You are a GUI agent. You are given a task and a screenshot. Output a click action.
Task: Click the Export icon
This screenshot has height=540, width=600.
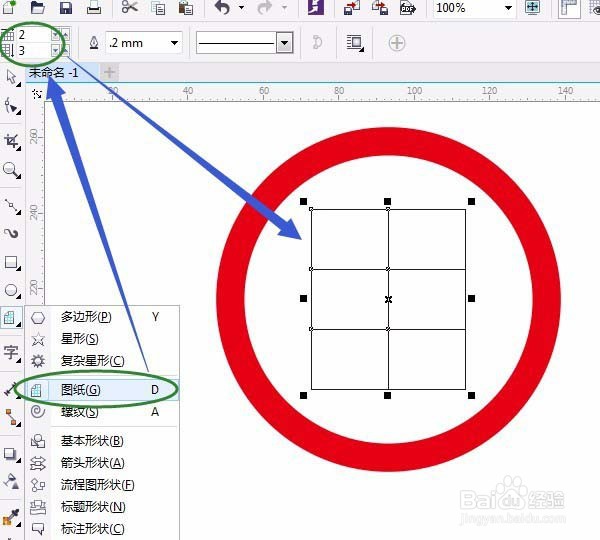[380, 7]
